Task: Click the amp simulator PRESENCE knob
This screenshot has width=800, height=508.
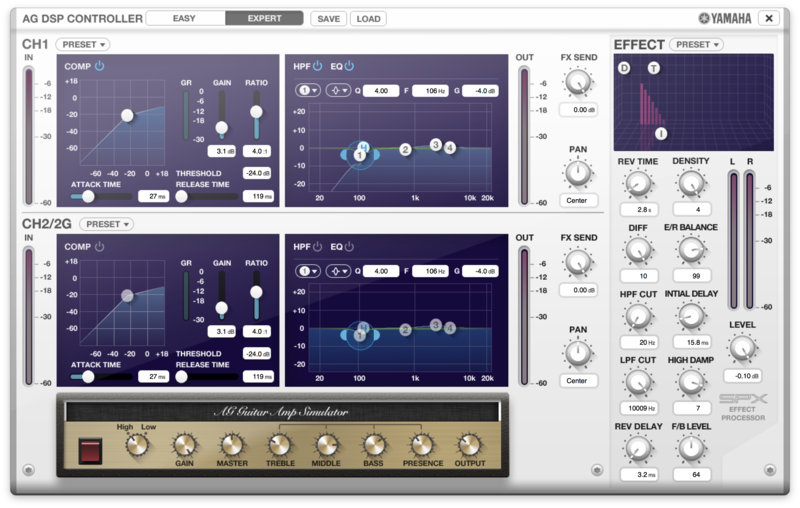Action: [x=422, y=446]
